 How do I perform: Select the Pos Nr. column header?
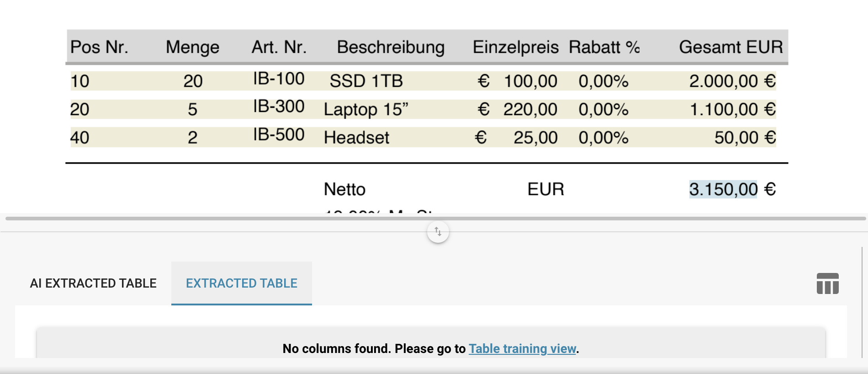(x=99, y=47)
